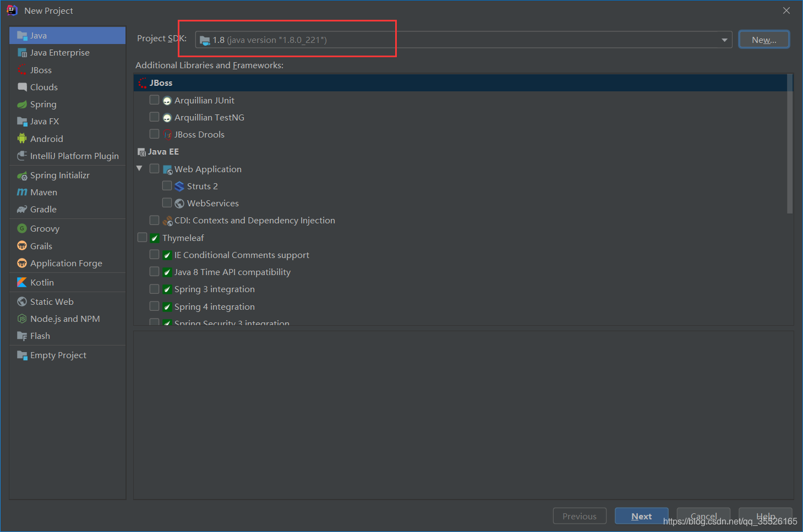Click the Empty Project icon
This screenshot has width=803, height=532.
point(22,355)
